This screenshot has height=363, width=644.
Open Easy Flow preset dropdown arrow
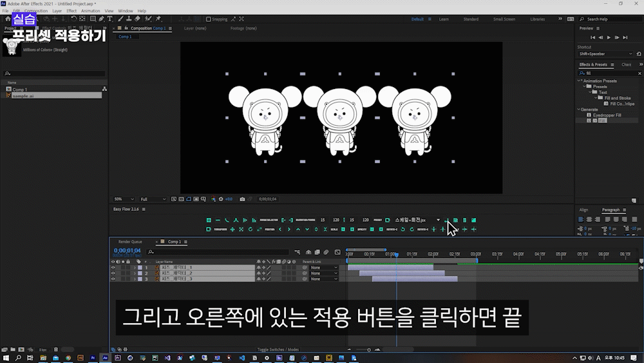tap(438, 221)
